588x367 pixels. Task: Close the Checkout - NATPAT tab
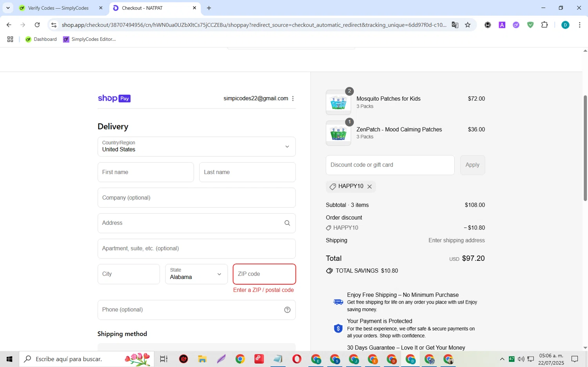pyautogui.click(x=194, y=8)
